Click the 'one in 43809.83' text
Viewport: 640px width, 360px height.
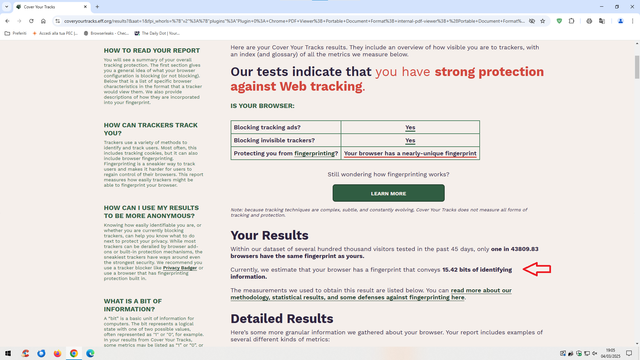pyautogui.click(x=515, y=249)
